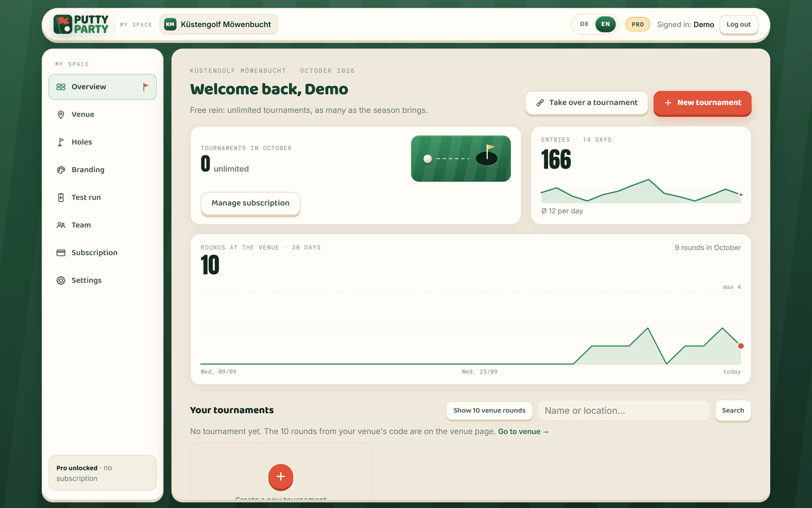Image resolution: width=812 pixels, height=508 pixels.
Task: Click the Log out button
Action: [x=738, y=24]
